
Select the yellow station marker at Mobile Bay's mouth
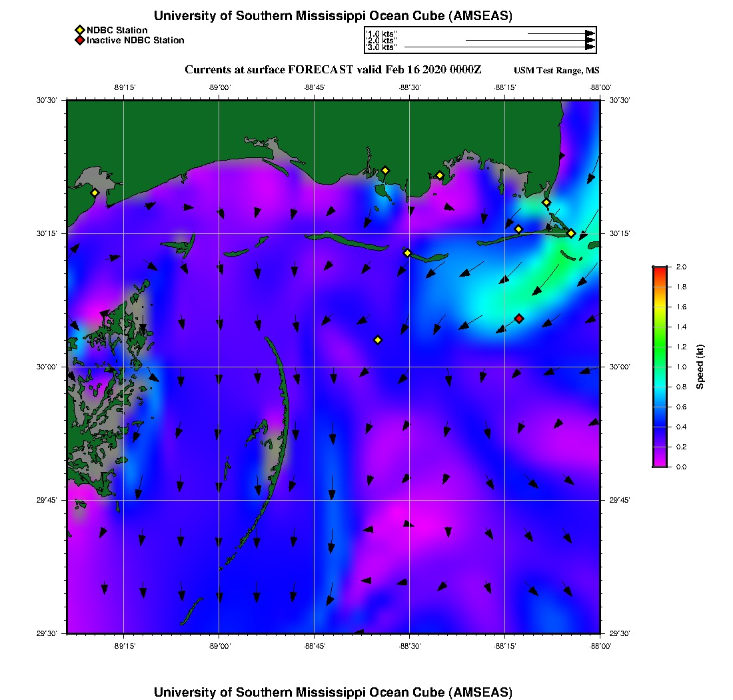point(546,203)
